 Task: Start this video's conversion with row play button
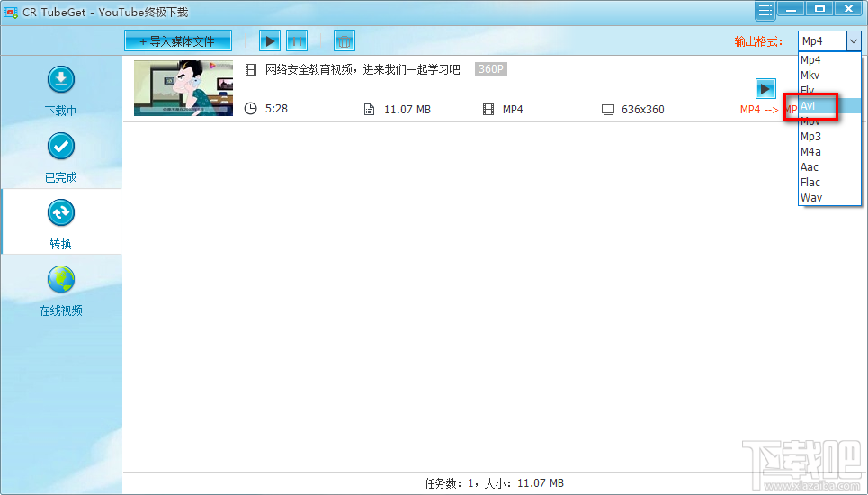tap(765, 88)
